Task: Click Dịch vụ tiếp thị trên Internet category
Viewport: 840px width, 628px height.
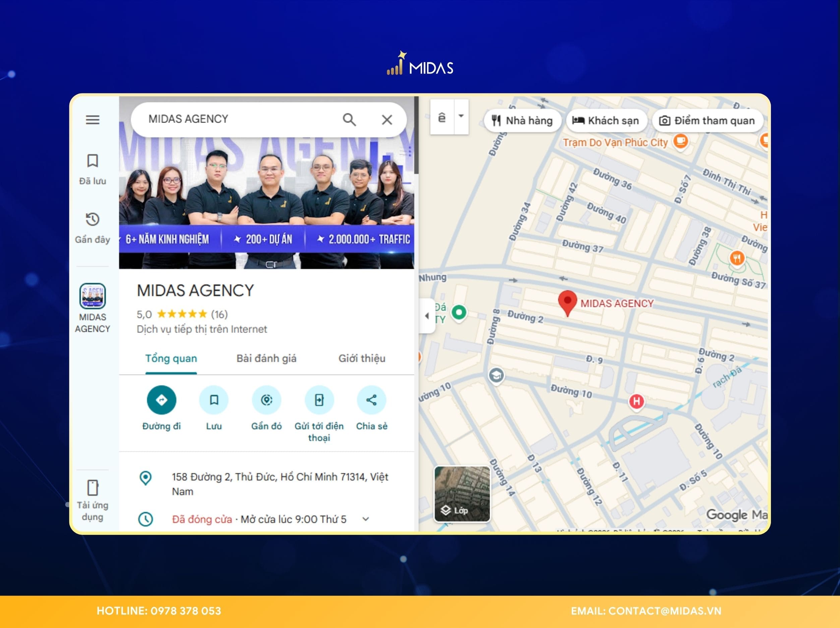Action: (202, 329)
